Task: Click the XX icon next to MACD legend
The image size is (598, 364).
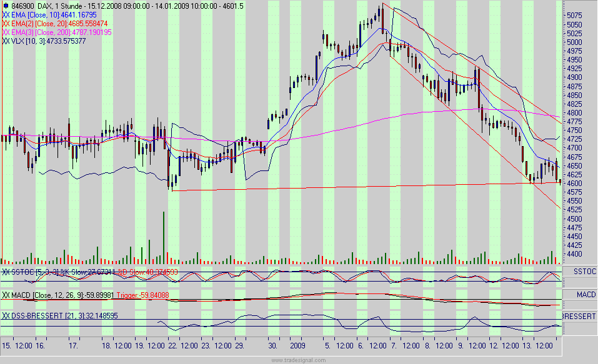Action: point(4,295)
